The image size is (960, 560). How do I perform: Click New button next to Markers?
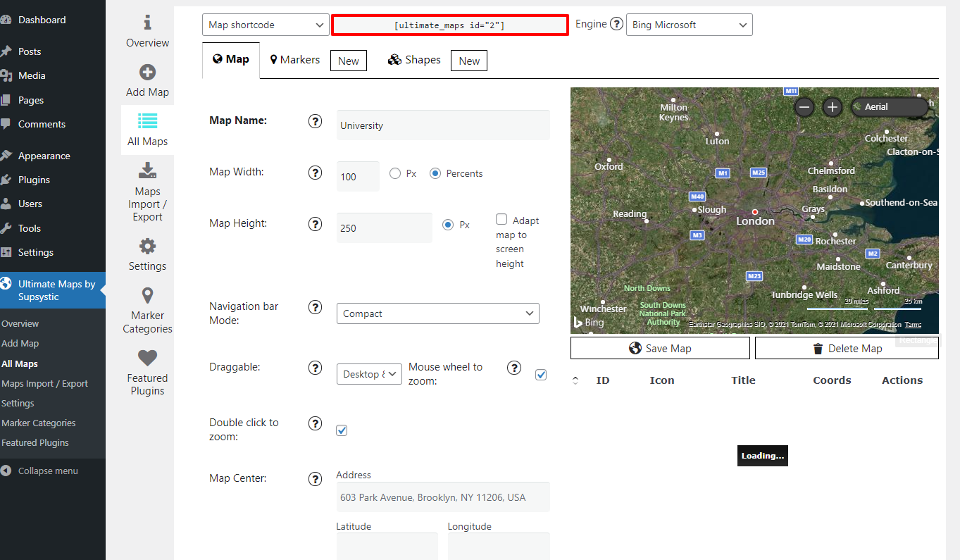(x=349, y=61)
